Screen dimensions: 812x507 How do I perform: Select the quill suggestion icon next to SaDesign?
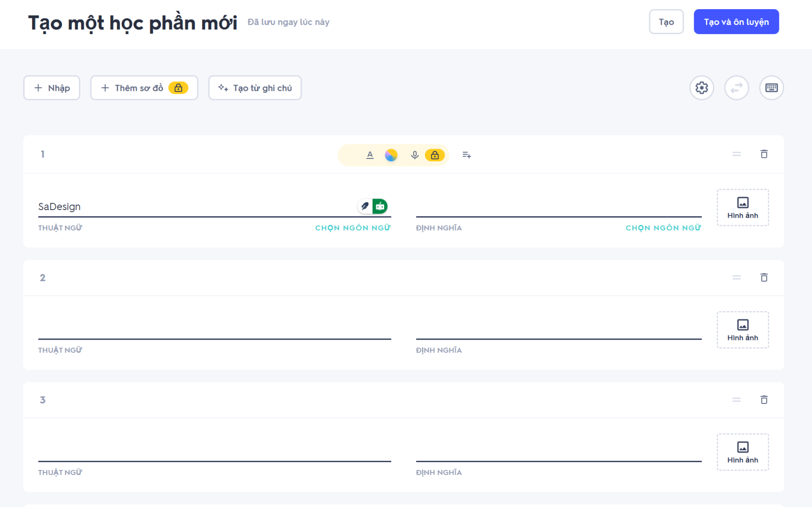(x=364, y=206)
